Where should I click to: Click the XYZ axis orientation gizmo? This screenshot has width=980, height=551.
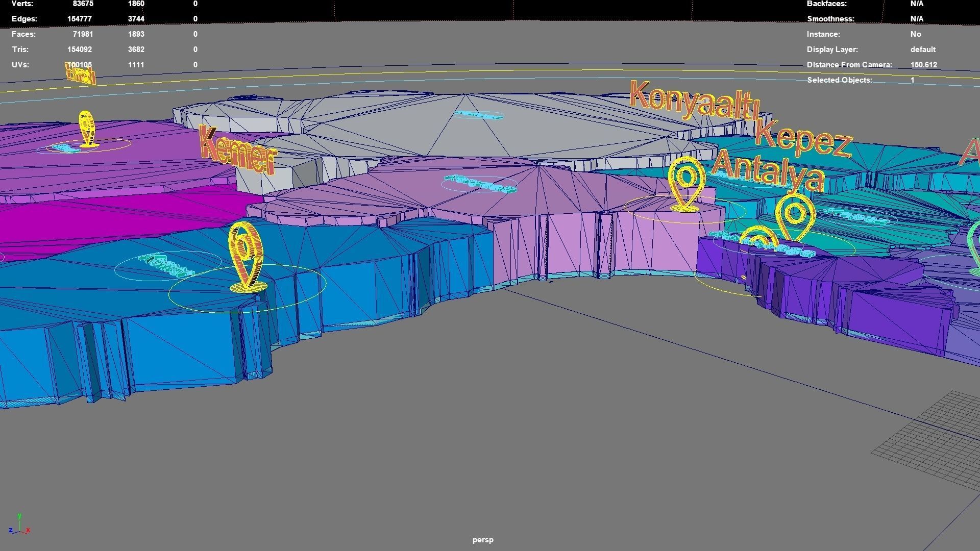(19, 525)
